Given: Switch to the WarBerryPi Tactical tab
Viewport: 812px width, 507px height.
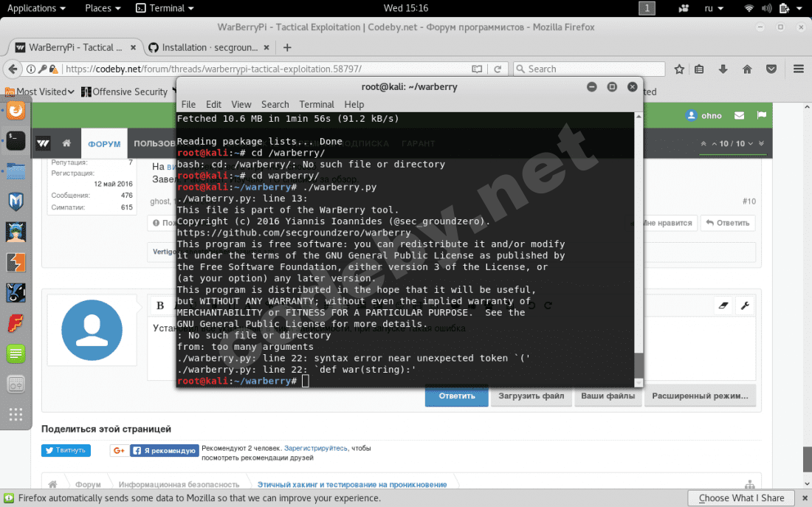Looking at the screenshot, I should (75, 48).
